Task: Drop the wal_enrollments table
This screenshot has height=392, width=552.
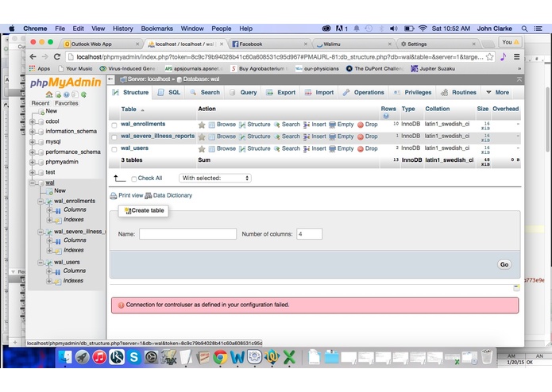Action: point(368,125)
